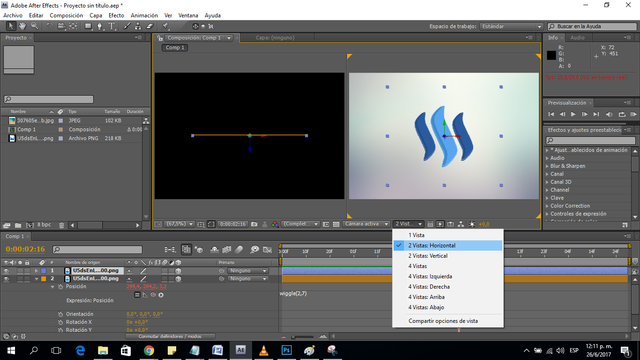
Task: Toggle the Rotación X stopwatch
Action: (x=60, y=322)
